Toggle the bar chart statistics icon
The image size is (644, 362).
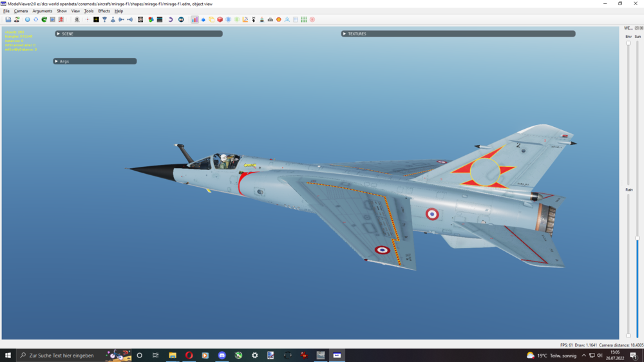(x=194, y=19)
